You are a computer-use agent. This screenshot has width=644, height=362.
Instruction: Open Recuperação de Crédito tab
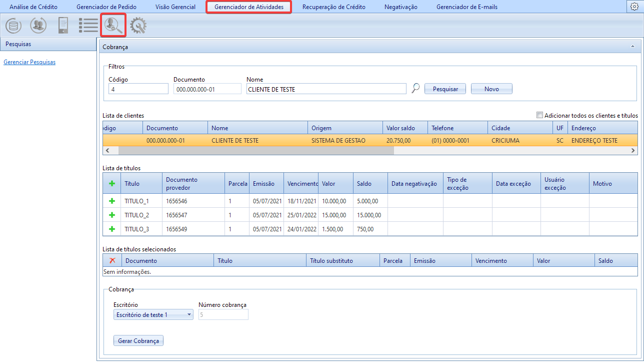(x=334, y=7)
